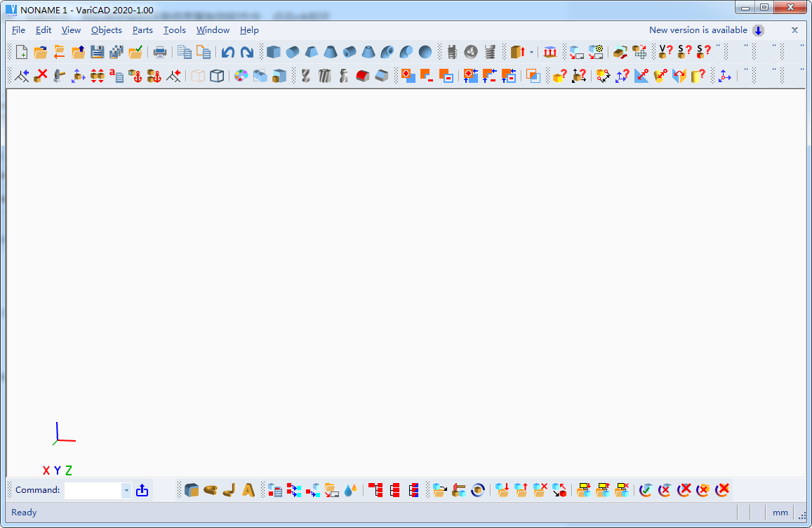812x528 pixels.
Task: Expand the Command history dropdown
Action: point(126,490)
